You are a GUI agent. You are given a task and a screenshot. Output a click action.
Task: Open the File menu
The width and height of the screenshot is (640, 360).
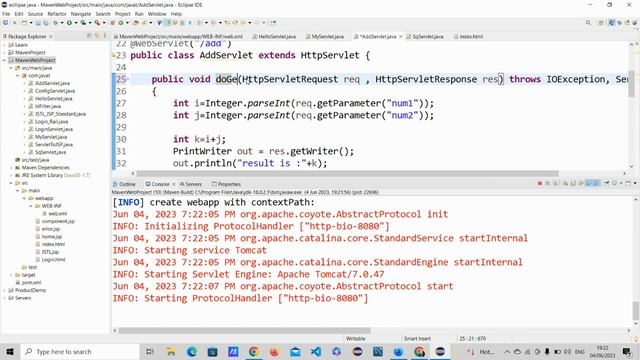6,14
